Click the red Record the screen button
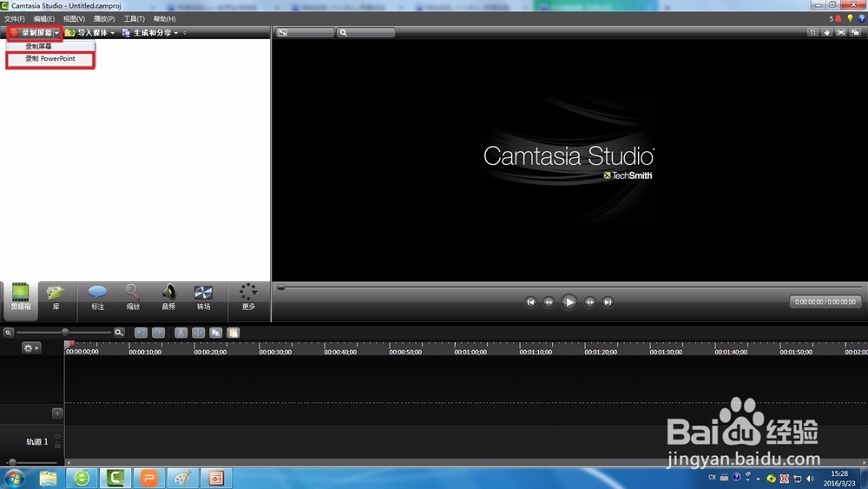868x489 pixels. coord(31,33)
